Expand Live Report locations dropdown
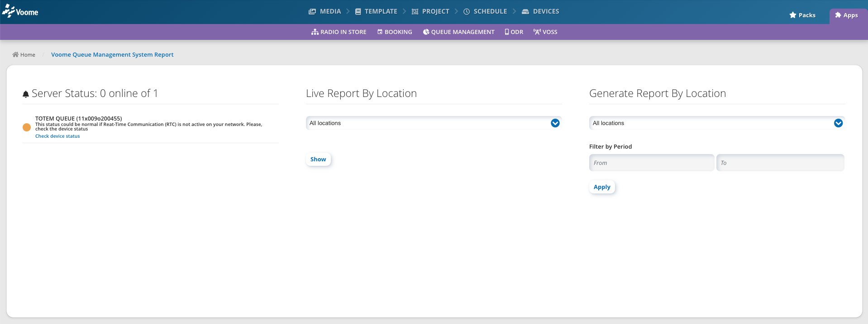Image resolution: width=868 pixels, height=324 pixels. pos(434,123)
